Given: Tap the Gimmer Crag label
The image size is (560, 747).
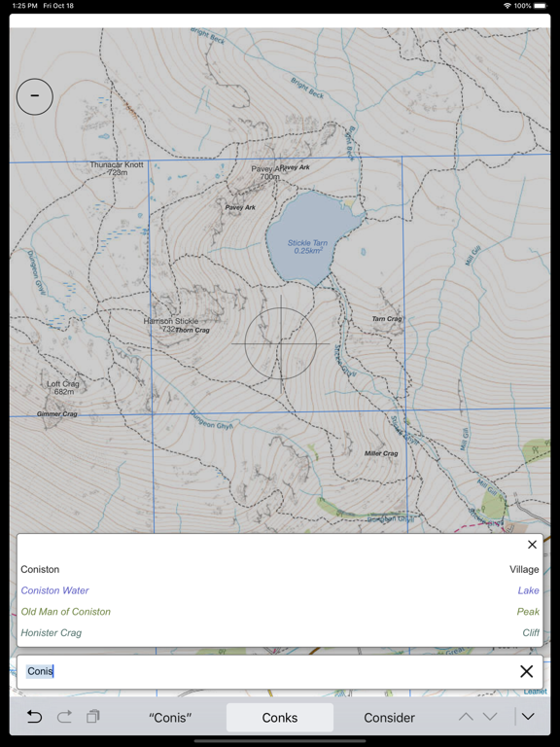Looking at the screenshot, I should 56,413.
